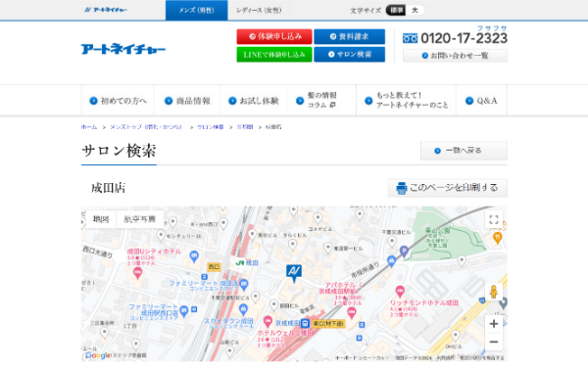The height and width of the screenshot is (369, 588).
Task: Switch map to 地図 view
Action: click(101, 219)
